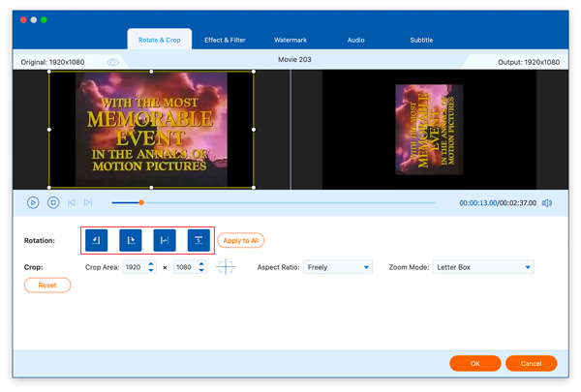Expand the Zoom Mode dropdown
The image size is (581, 392).
coord(483,267)
